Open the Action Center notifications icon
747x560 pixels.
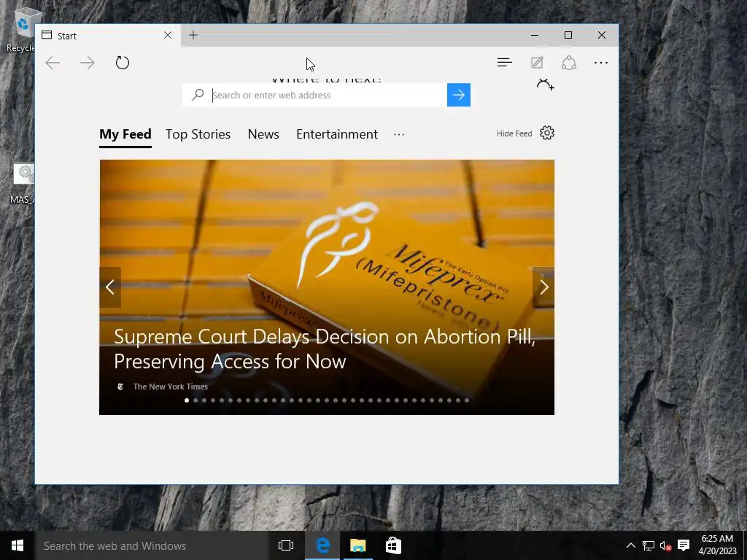684,545
